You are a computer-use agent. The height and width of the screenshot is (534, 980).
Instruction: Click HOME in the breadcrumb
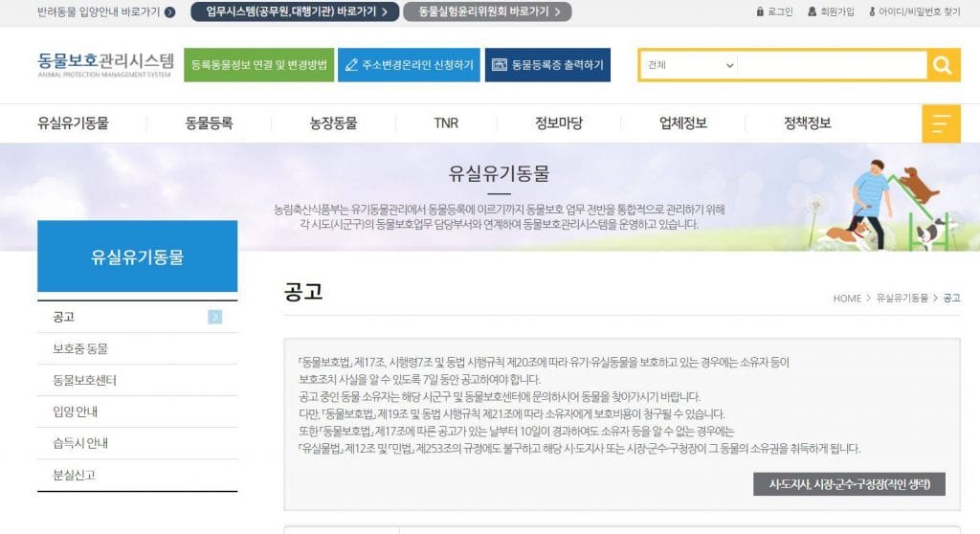[847, 299]
